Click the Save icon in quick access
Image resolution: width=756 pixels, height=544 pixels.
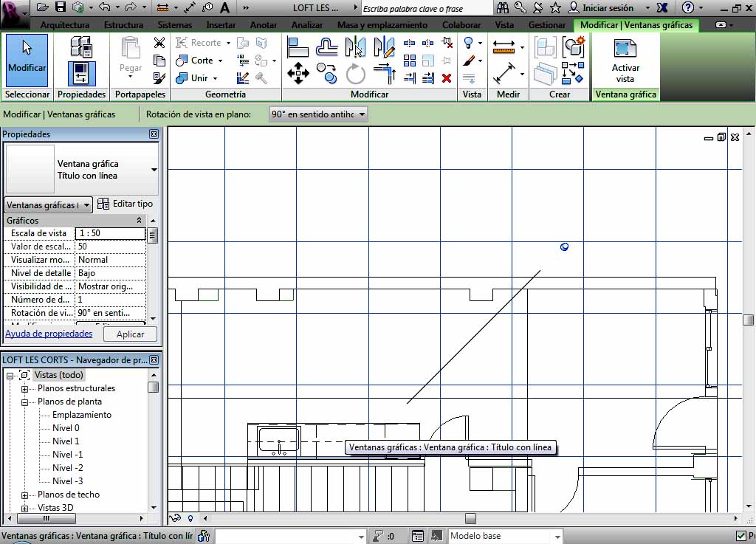click(x=61, y=7)
